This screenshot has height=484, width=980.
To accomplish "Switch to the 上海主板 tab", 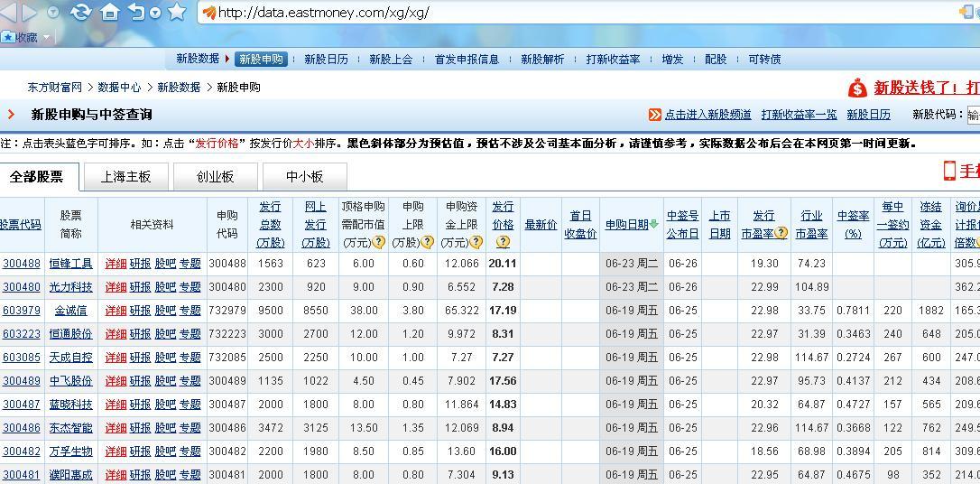I will 126,176.
